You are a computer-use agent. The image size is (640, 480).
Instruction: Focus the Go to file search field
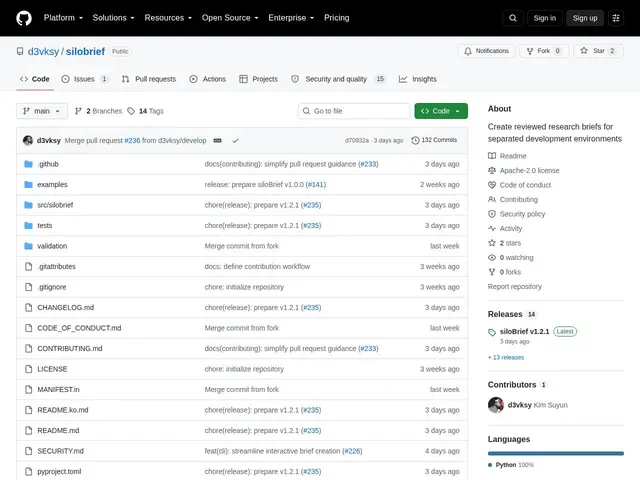354,111
